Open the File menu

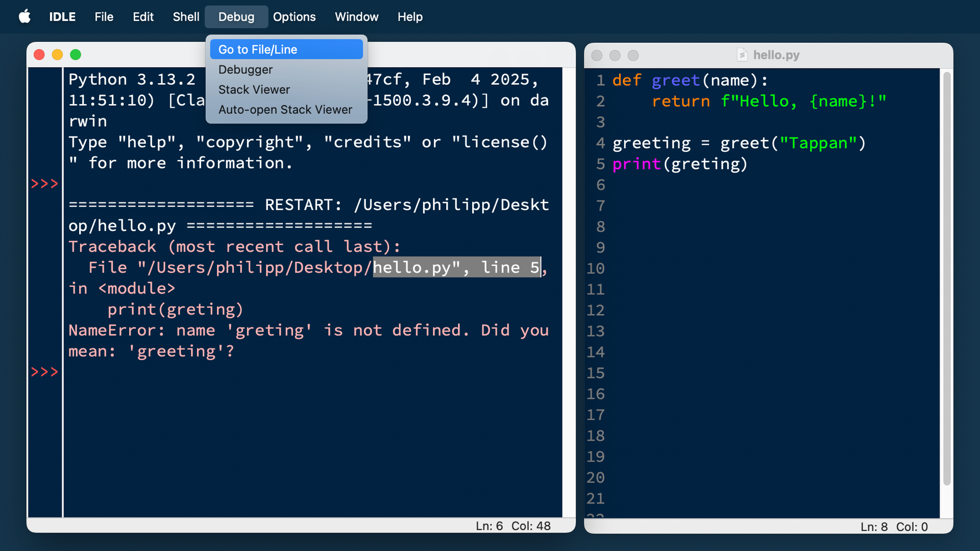point(104,17)
